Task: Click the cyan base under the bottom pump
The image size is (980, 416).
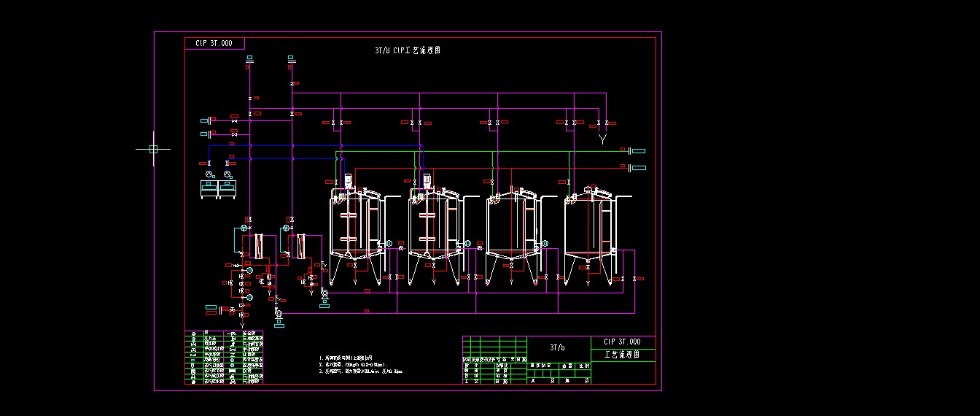Action: (x=279, y=325)
